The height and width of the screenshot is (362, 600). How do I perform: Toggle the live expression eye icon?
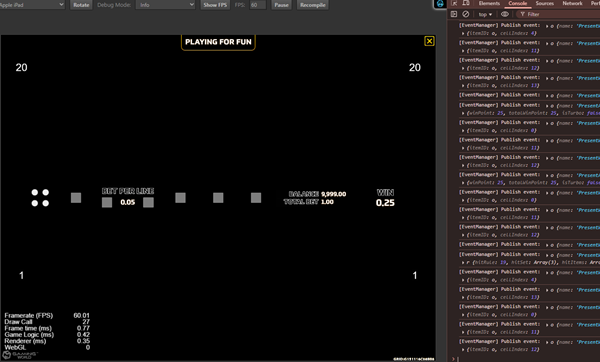pos(505,14)
